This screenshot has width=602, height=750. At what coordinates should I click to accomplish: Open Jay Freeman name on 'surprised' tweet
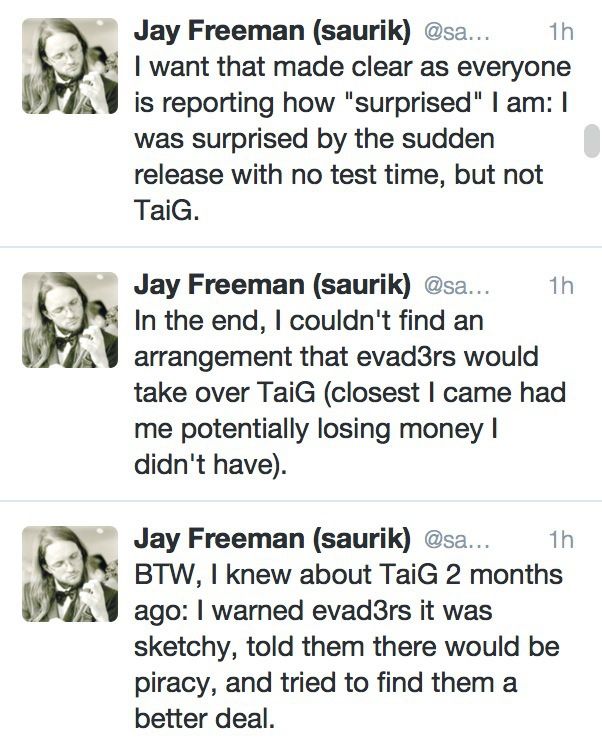coord(272,31)
